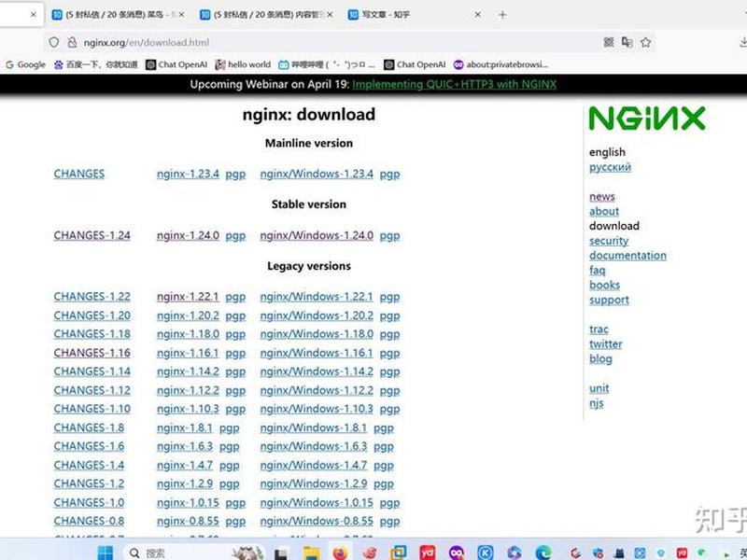Open the 百度一下 bookmark
The width and height of the screenshot is (747, 560).
96,64
